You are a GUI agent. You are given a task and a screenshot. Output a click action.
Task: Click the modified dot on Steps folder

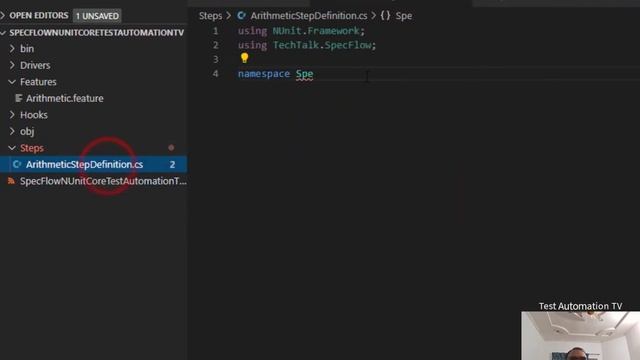[171, 147]
